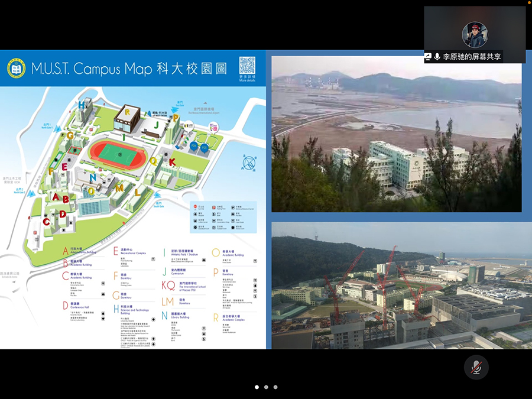Select the title 'M.U.S.T. Campus Map 科大校園圖'
This screenshot has width=532, height=399.
pyautogui.click(x=129, y=69)
